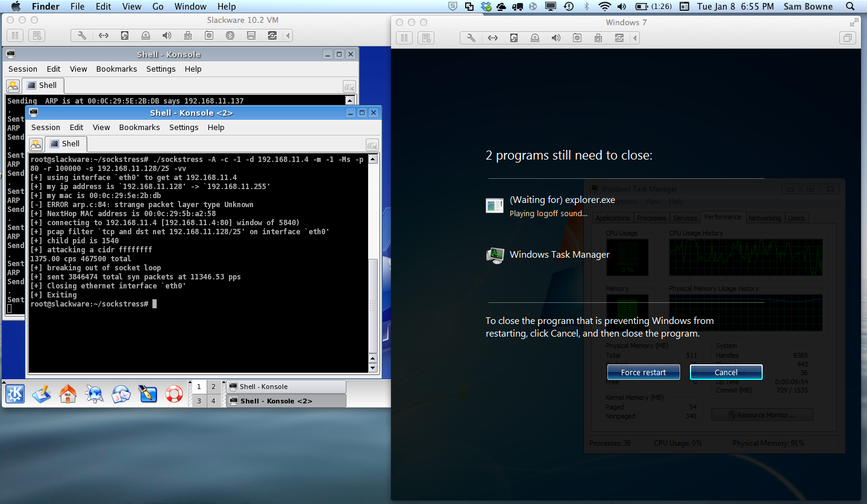Open the Settings menu in Konsole <2>
This screenshot has width=867, height=504.
[x=184, y=128]
